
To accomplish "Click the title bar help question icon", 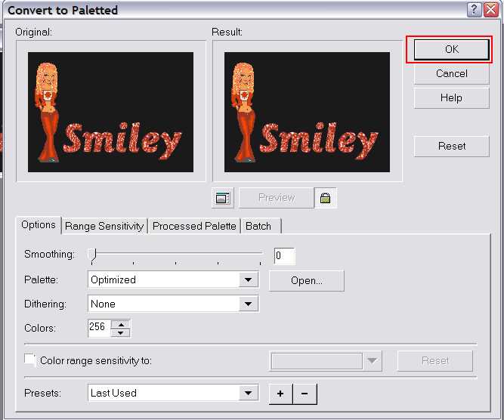I will [473, 10].
